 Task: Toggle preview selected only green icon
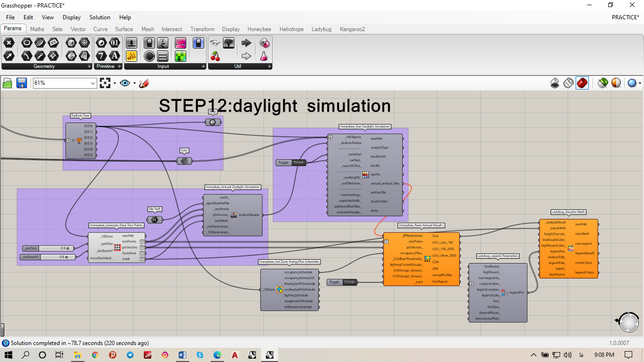click(x=603, y=83)
